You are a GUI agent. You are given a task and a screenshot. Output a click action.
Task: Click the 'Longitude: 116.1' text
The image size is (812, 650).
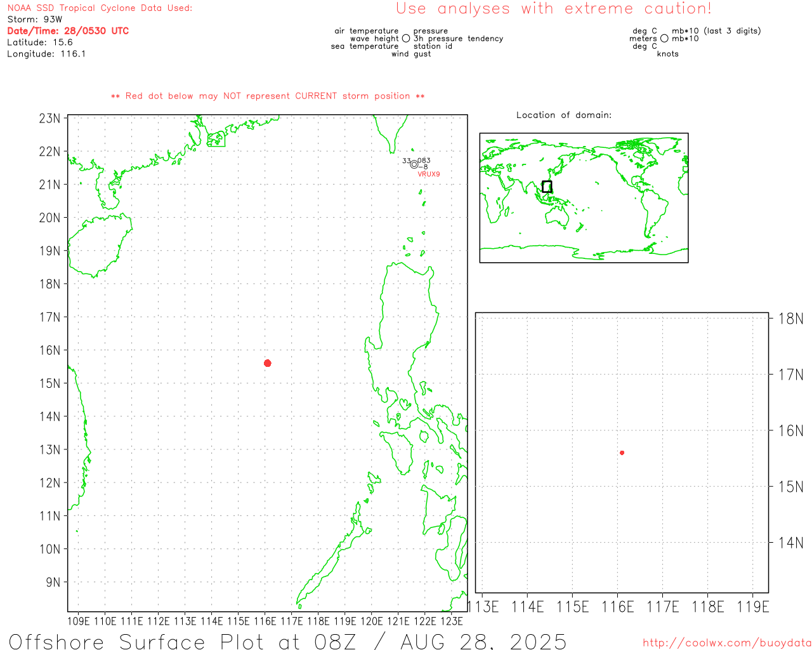46,54
